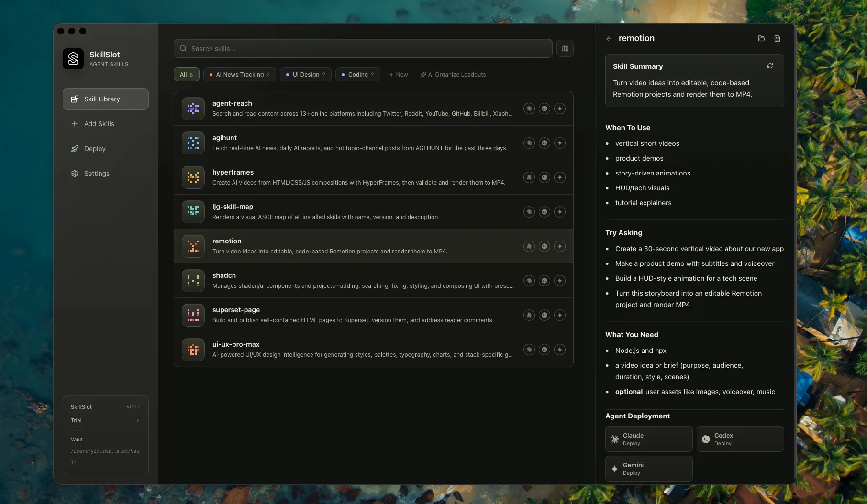
Task: Expand the Trial plan row
Action: click(106, 420)
